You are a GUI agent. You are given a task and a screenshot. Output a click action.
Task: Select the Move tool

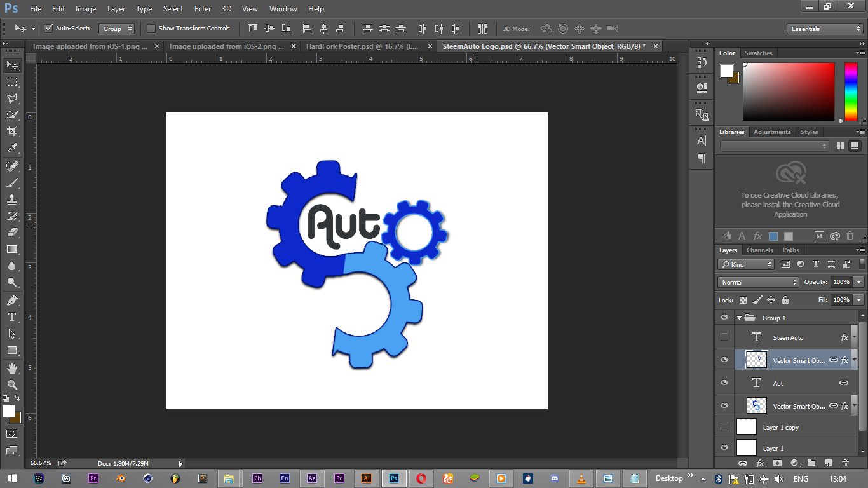click(x=12, y=65)
